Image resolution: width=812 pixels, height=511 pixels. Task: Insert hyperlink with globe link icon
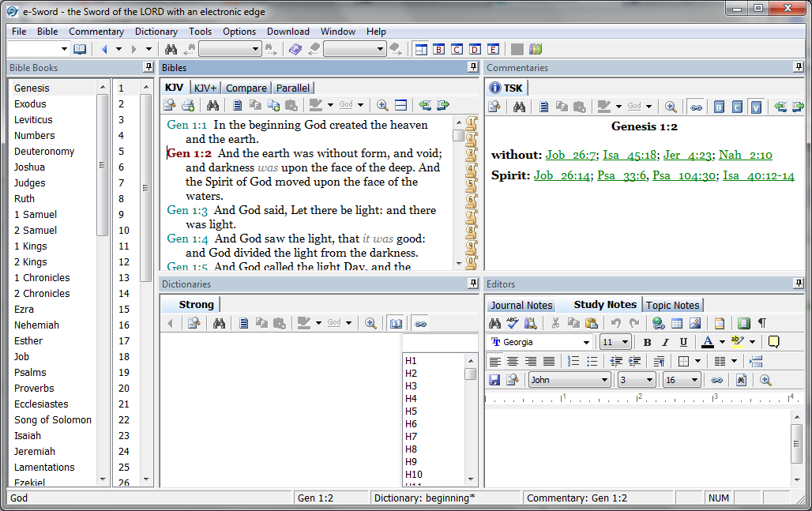[658, 323]
